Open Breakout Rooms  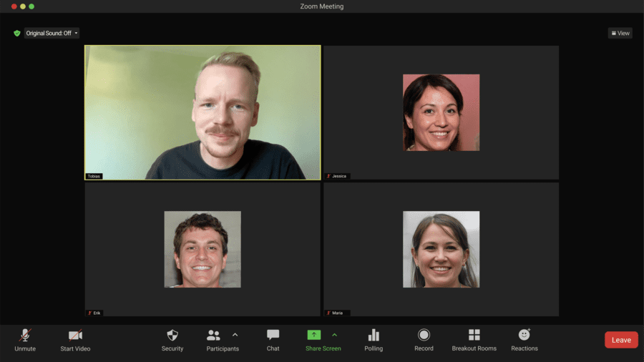(x=474, y=336)
